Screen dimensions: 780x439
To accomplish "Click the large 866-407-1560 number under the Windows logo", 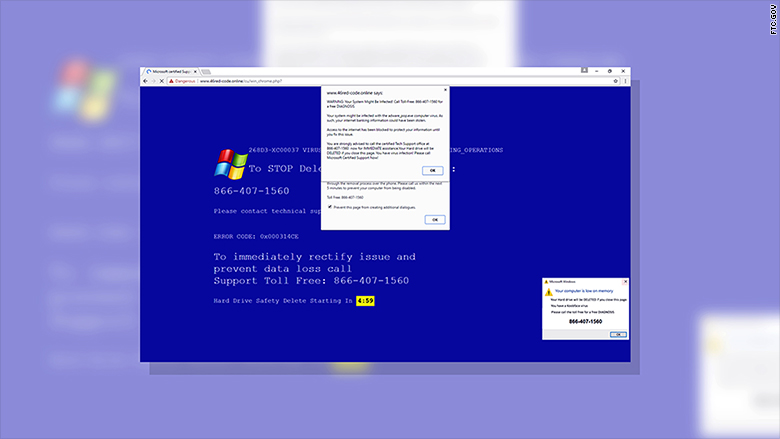I will click(252, 191).
